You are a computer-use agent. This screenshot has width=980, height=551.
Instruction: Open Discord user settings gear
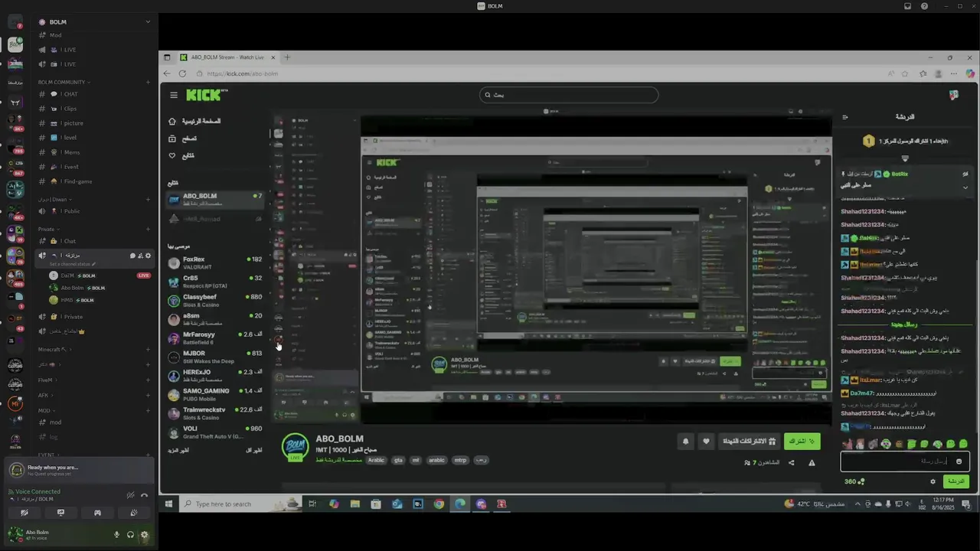coord(144,535)
